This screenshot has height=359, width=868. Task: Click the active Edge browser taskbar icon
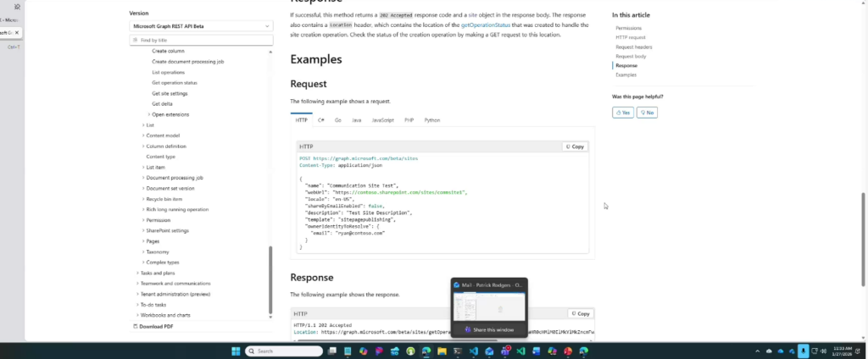tap(426, 351)
